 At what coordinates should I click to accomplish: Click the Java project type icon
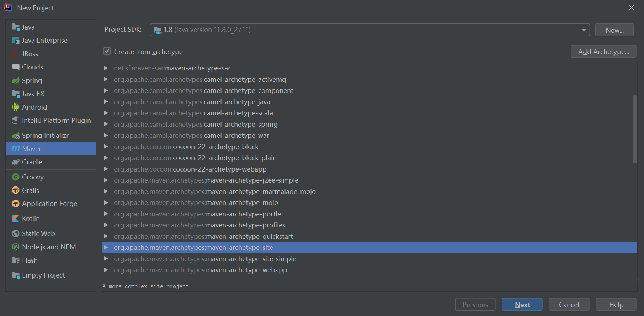(x=16, y=27)
